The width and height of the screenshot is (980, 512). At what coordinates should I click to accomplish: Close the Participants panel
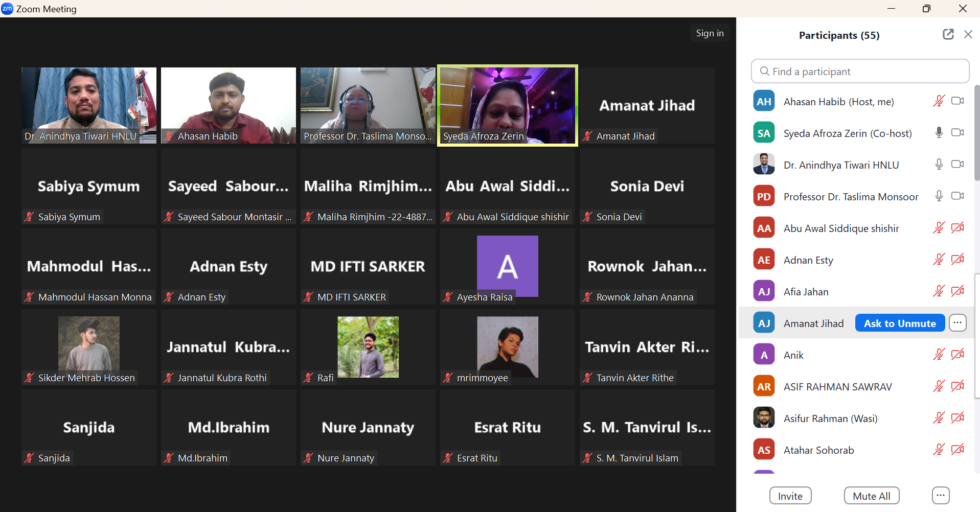[x=968, y=34]
